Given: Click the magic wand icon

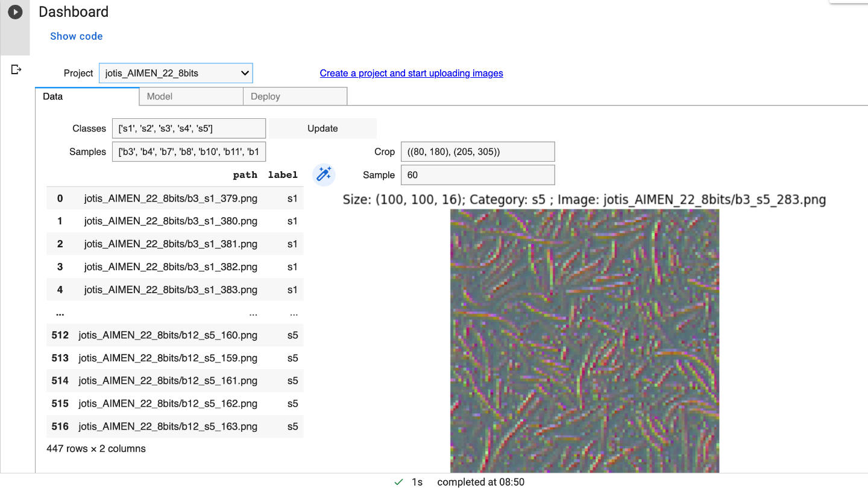Looking at the screenshot, I should [x=324, y=175].
